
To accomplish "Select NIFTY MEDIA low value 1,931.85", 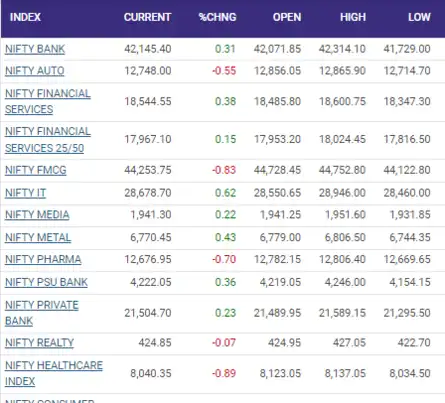I will pyautogui.click(x=410, y=215).
